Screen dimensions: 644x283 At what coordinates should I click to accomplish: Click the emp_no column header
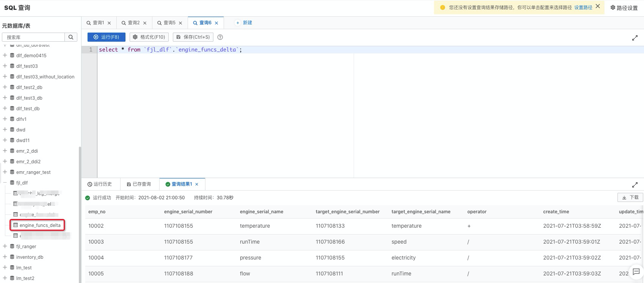coord(97,212)
